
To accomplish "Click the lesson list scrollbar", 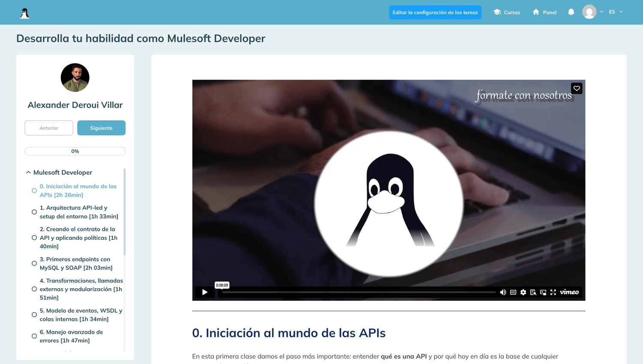I will 124,212.
